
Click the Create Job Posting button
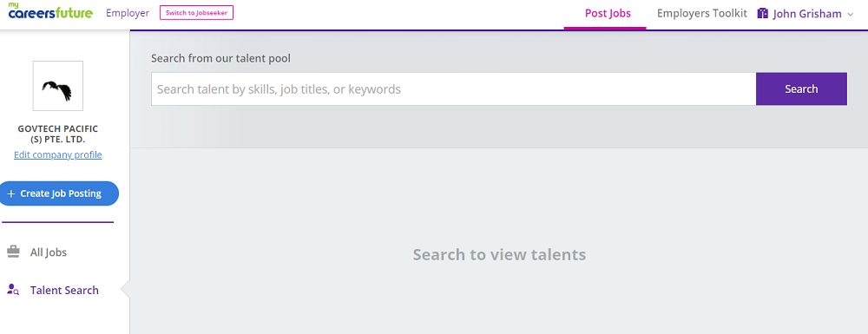pyautogui.click(x=56, y=193)
